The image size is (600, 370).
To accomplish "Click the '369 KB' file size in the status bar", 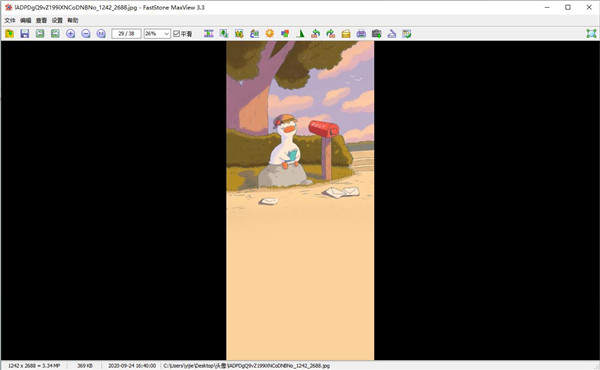I will click(85, 366).
